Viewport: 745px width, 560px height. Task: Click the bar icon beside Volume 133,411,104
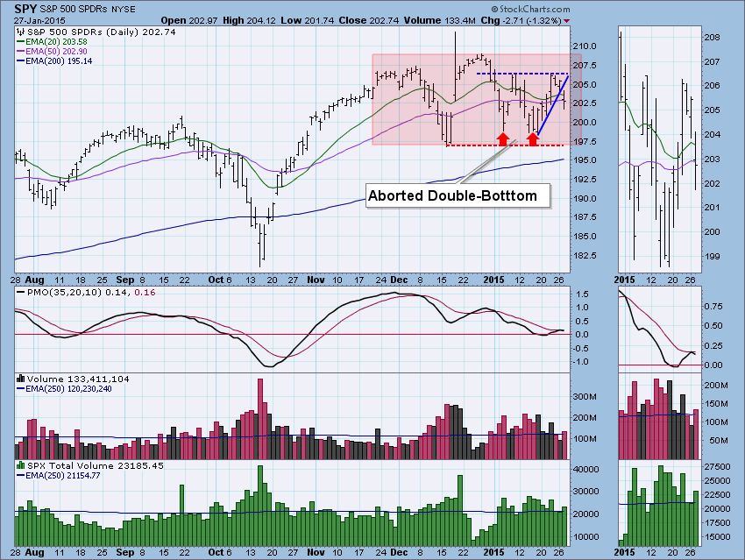click(20, 379)
